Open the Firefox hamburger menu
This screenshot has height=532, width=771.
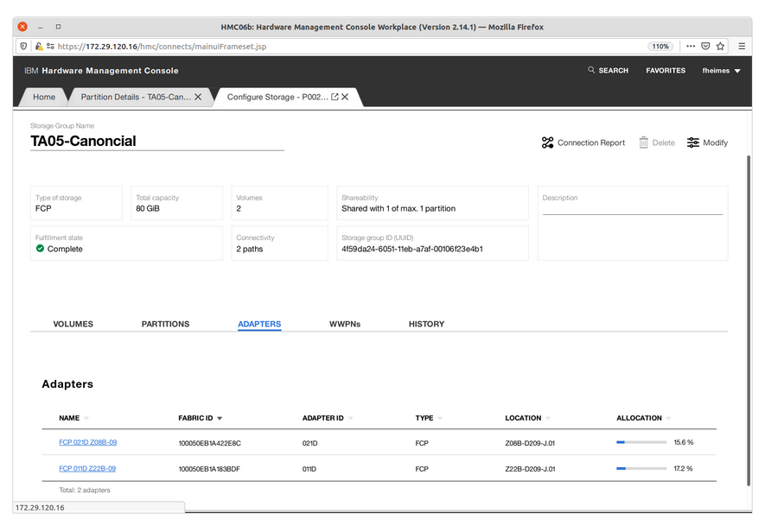[x=744, y=46]
